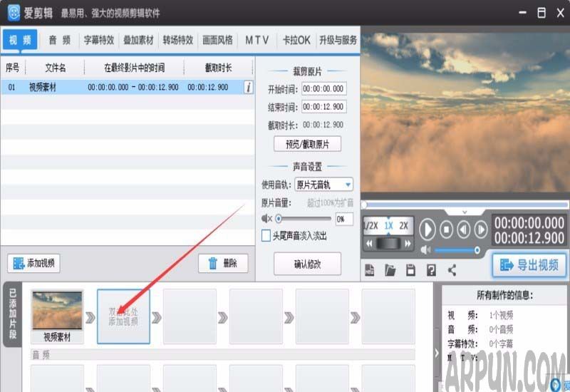Click the 添加视频 button
Screen dimensions: 570x392
pyautogui.click(x=33, y=263)
